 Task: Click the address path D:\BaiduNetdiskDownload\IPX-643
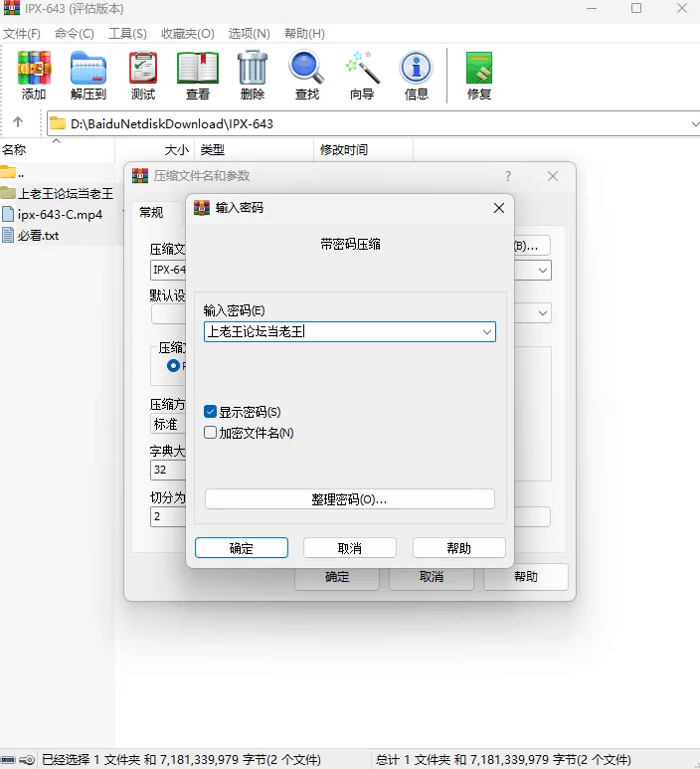pos(172,123)
